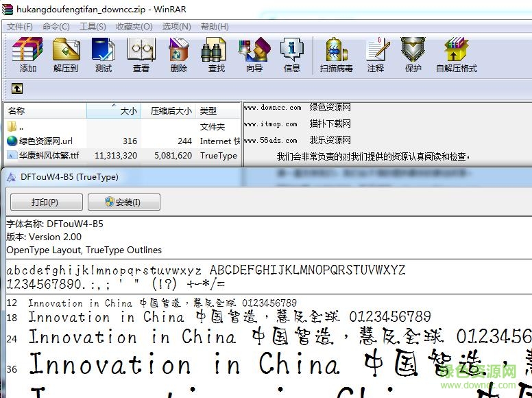
Task: Click 版本: Version 2.00 text
Action: coord(44,237)
